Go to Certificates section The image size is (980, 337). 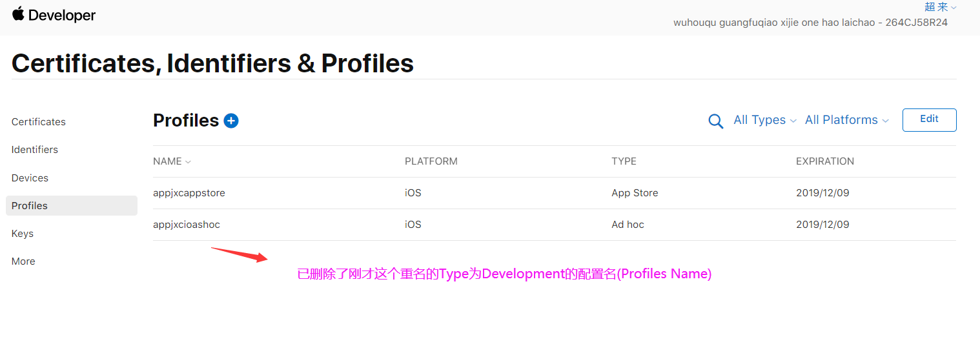39,122
